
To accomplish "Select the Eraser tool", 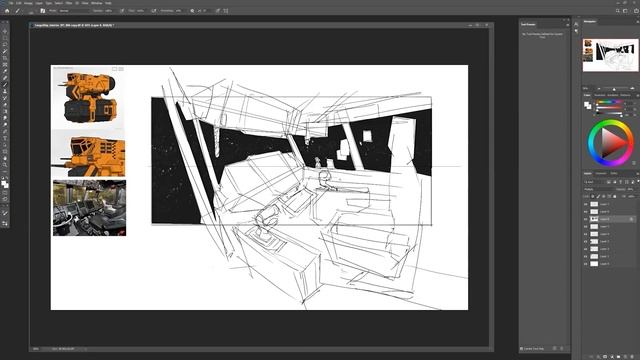I will pyautogui.click(x=5, y=104).
